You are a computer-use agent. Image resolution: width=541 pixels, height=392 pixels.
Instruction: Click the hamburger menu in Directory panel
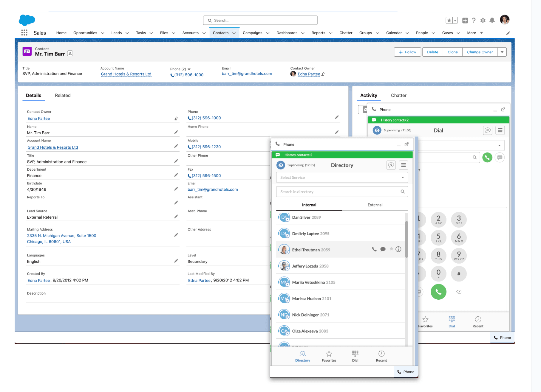pos(404,165)
